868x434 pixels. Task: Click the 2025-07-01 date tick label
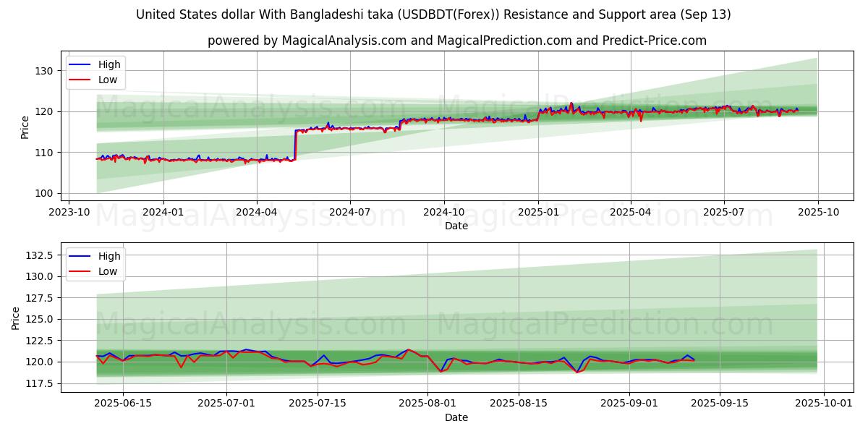[226, 404]
